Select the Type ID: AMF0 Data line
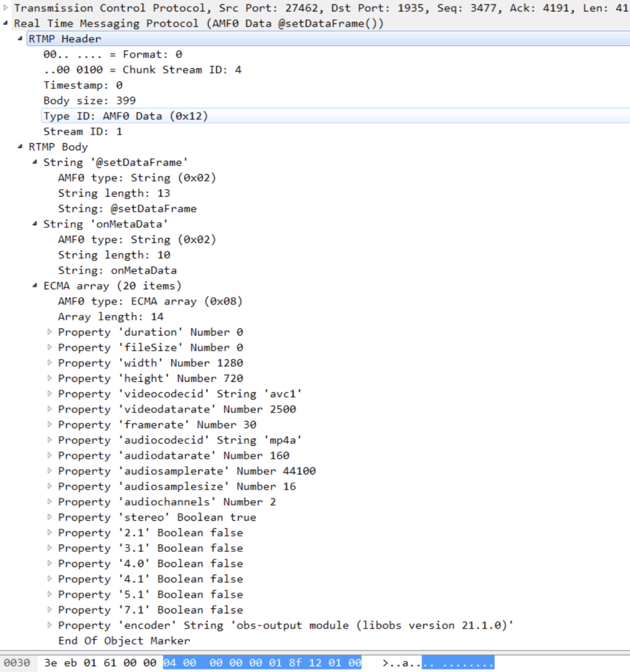 [x=125, y=116]
